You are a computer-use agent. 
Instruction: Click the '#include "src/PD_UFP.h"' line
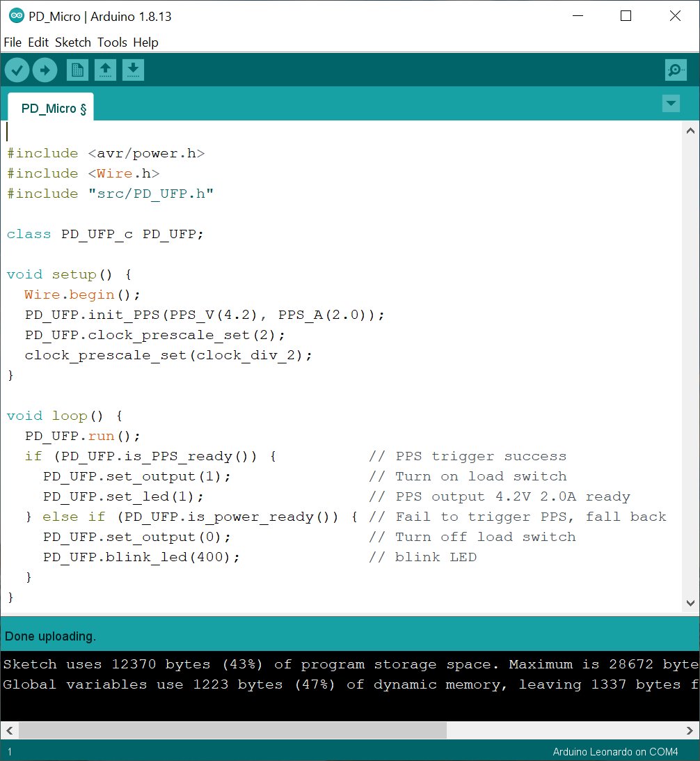point(110,194)
